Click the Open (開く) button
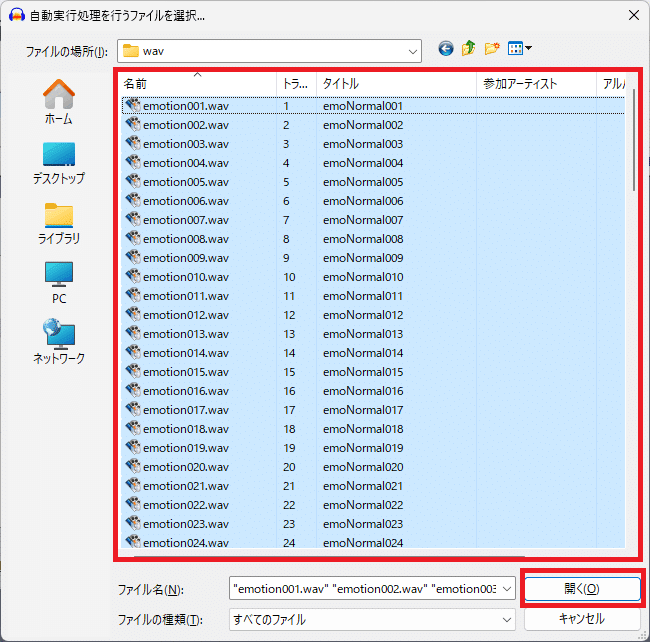This screenshot has width=650, height=642. [x=582, y=589]
